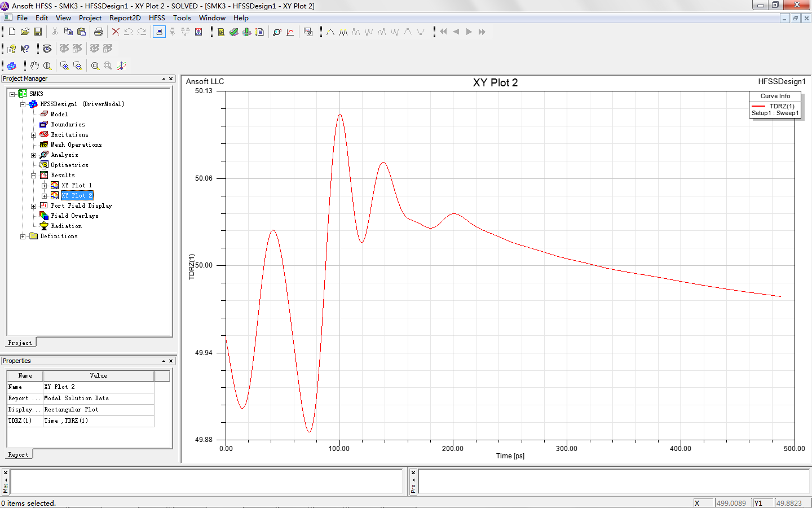Save the project with the floppy disk icon
Screen dimensions: 812x508
pos(38,32)
